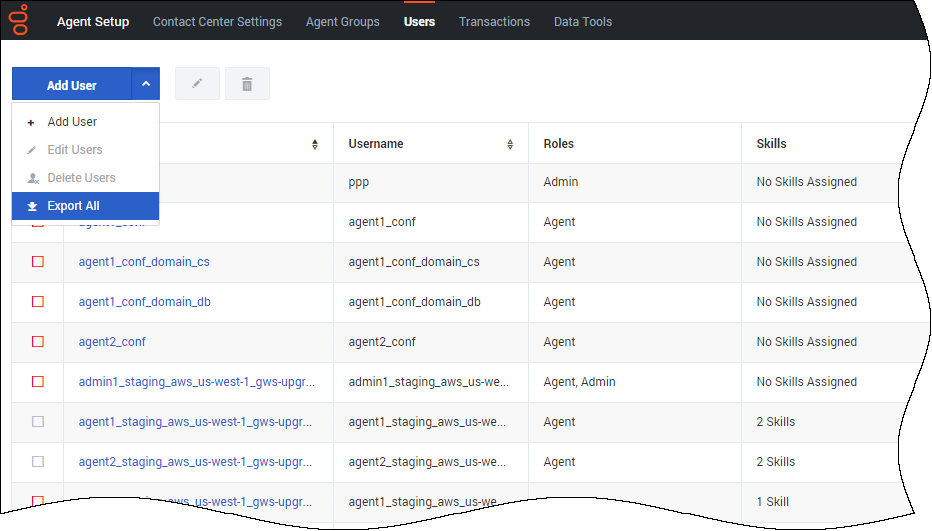Viewport: 932px width, 531px height.
Task: Collapse the Add User dropdown chevron
Action: pyautogui.click(x=146, y=85)
